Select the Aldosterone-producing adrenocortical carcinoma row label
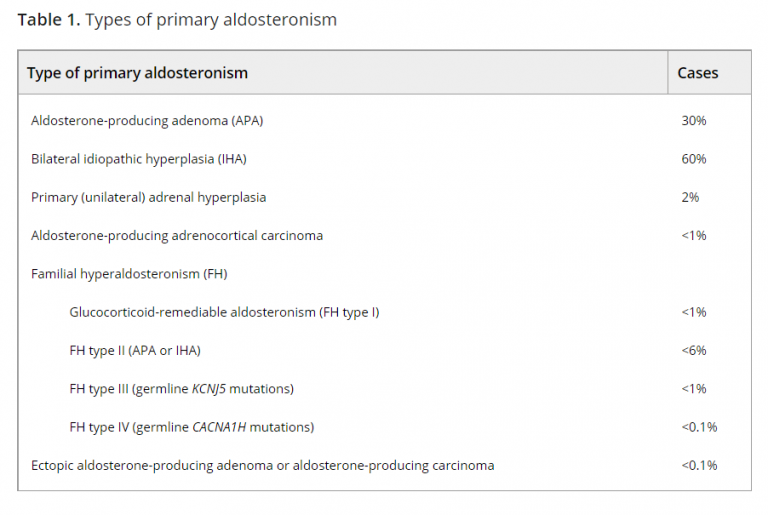Viewport: 768px width, 515px height. [x=177, y=236]
